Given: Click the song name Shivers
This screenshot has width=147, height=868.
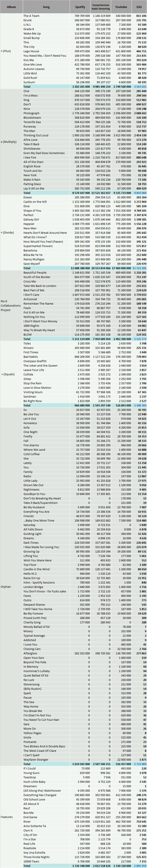Looking at the screenshot, I should (28, 348).
